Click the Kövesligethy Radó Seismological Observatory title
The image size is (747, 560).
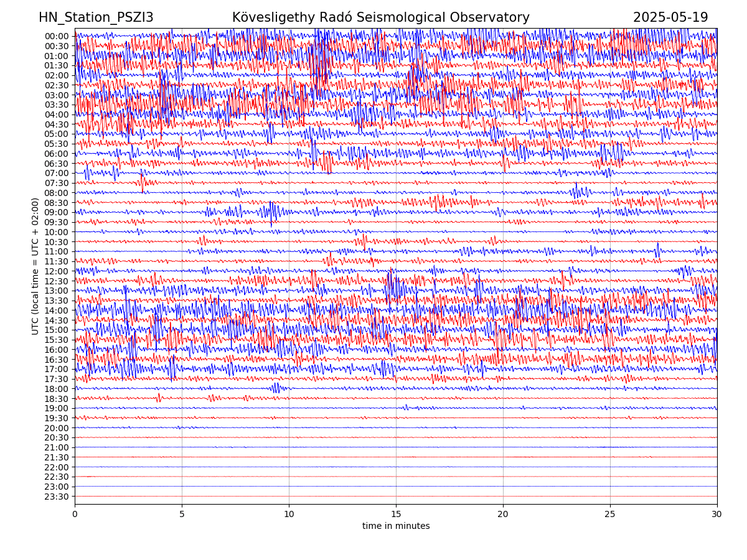(x=380, y=17)
